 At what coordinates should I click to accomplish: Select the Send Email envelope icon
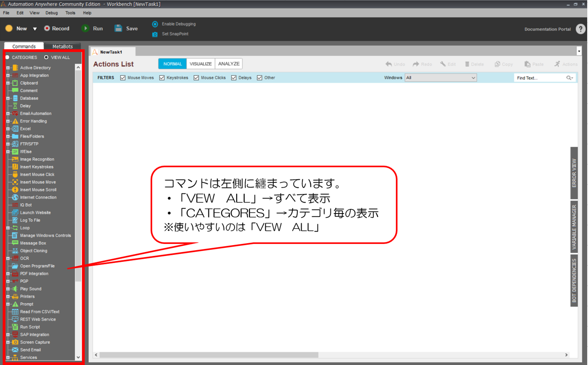(15, 350)
